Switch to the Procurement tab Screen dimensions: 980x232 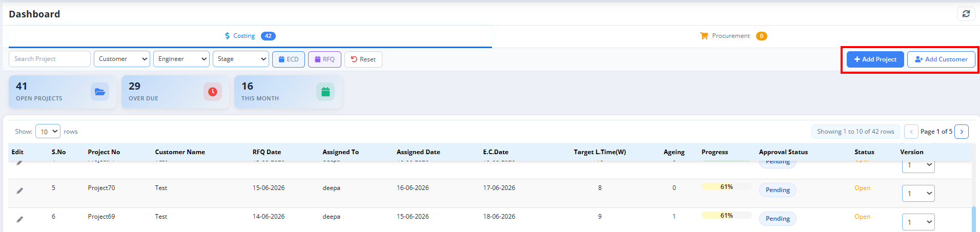click(733, 36)
